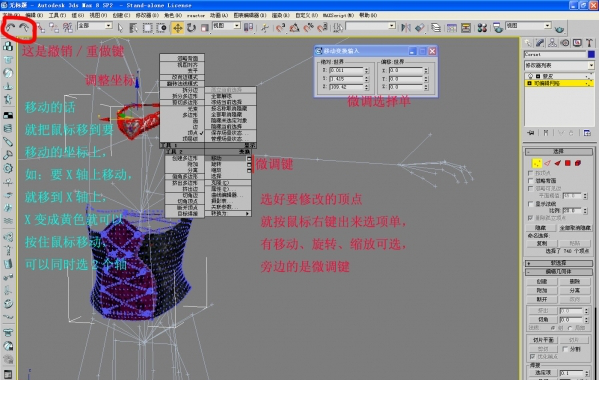Click Bind to Space Warp icon
Screen dimensions: 599x395
pos(68,28)
